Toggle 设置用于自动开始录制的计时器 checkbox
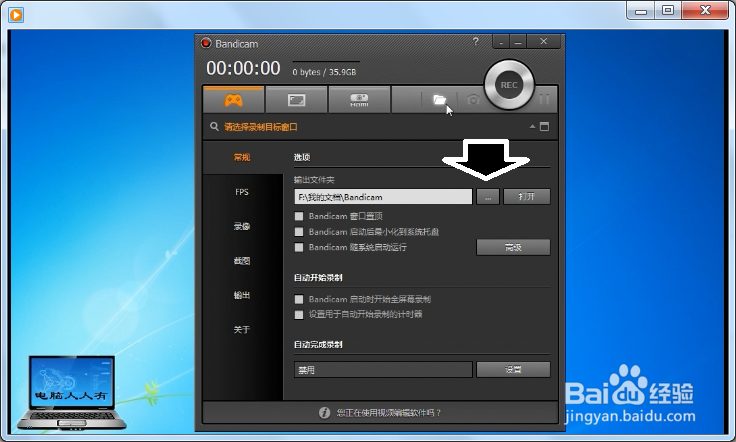Viewport: 736px width, 442px height. click(299, 315)
